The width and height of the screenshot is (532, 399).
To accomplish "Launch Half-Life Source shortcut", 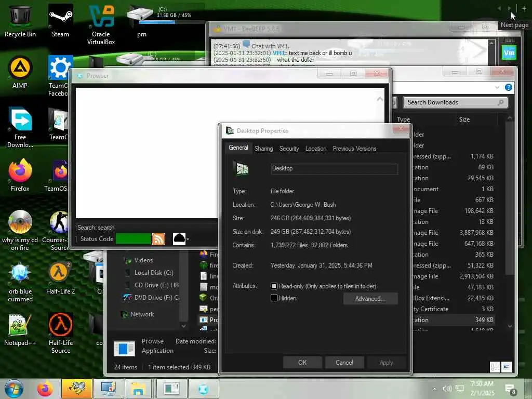I will 60,333.
